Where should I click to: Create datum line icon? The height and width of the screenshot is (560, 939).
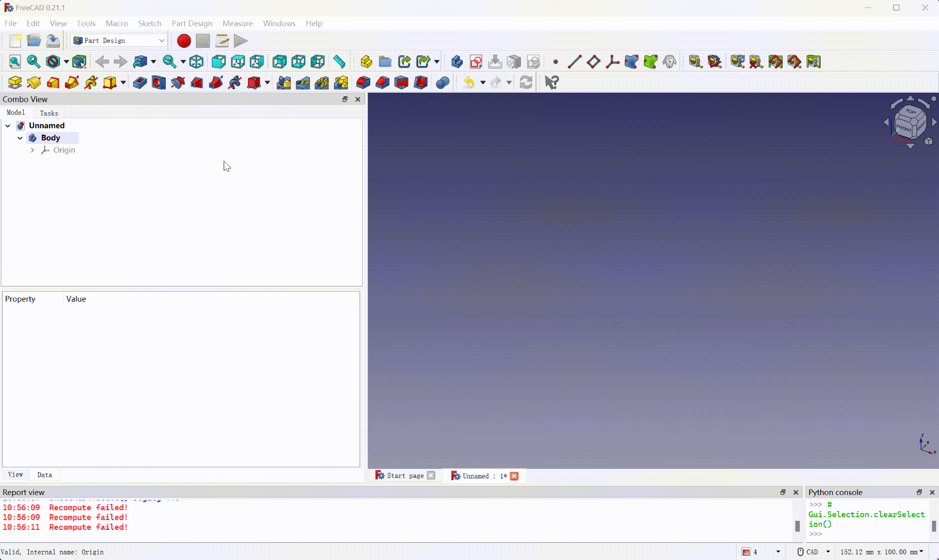coord(574,62)
